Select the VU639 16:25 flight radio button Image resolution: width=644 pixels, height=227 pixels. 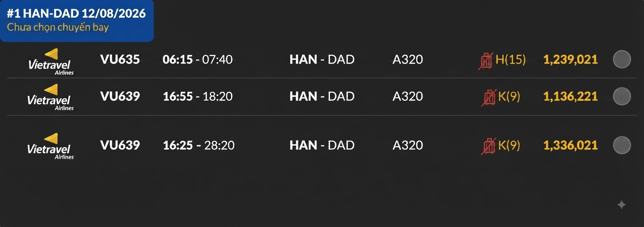622,145
